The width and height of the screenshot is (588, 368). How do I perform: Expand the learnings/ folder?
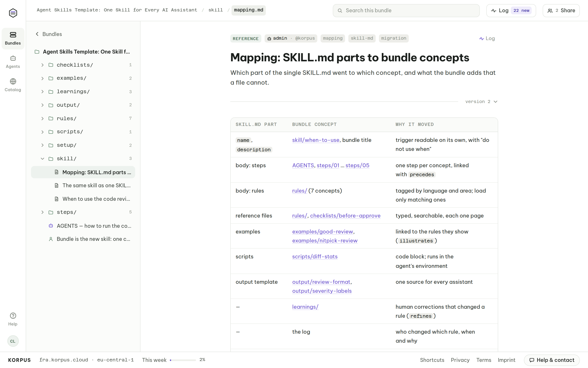click(42, 92)
